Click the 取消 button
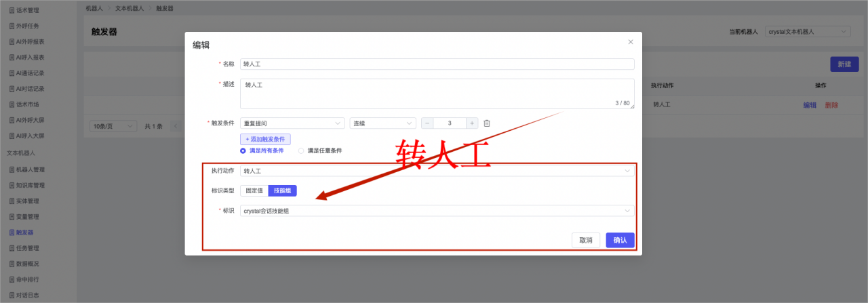The width and height of the screenshot is (868, 303). pos(586,240)
